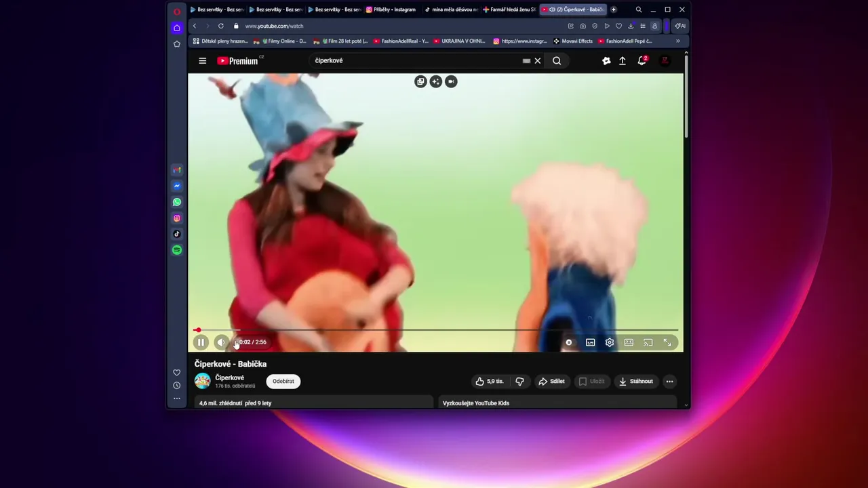Dislike the video
The image size is (868, 488).
(x=519, y=382)
